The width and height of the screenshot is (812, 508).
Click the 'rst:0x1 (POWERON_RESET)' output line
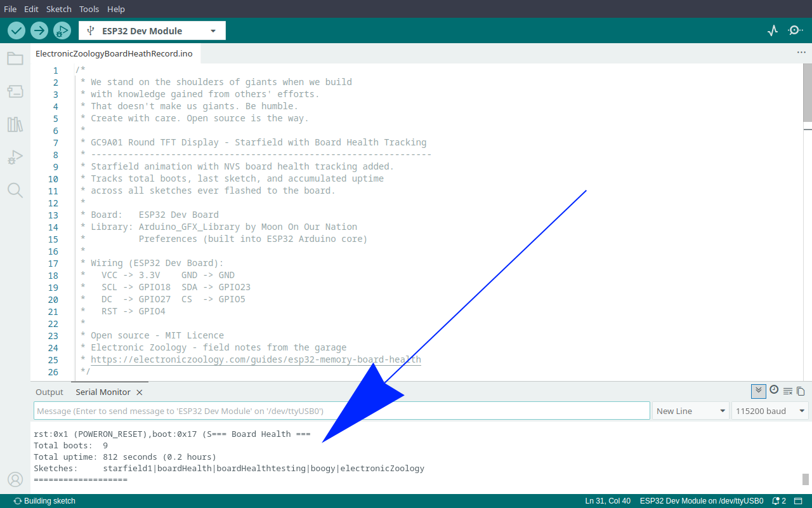pyautogui.click(x=172, y=434)
